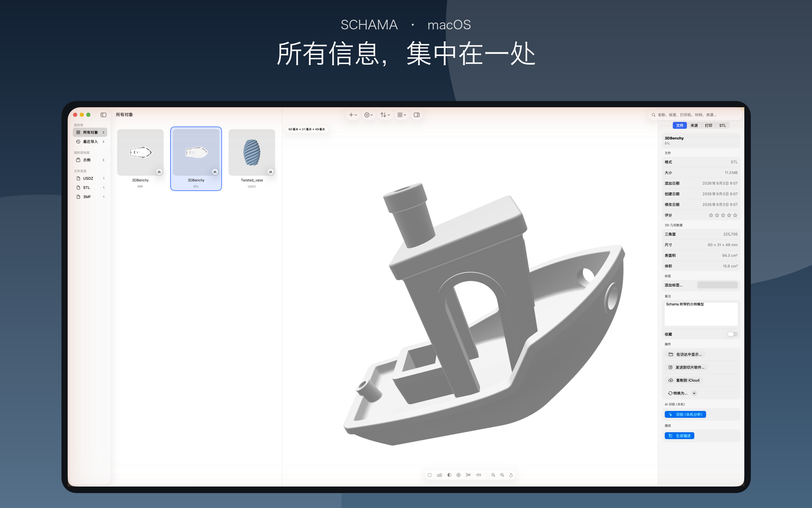Click 识别 (本机分析) AI button
Viewport: 812px width, 508px height.
(685, 414)
